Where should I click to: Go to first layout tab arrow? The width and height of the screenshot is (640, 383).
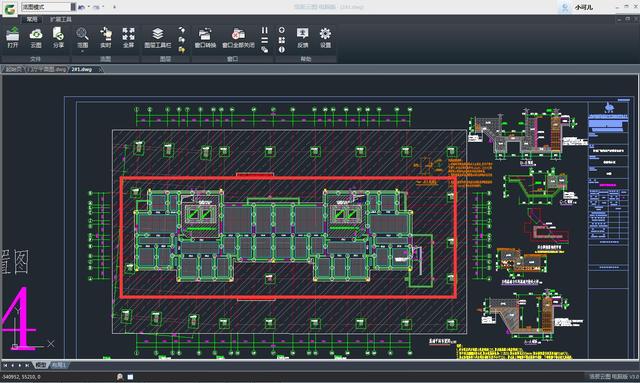tap(5, 365)
